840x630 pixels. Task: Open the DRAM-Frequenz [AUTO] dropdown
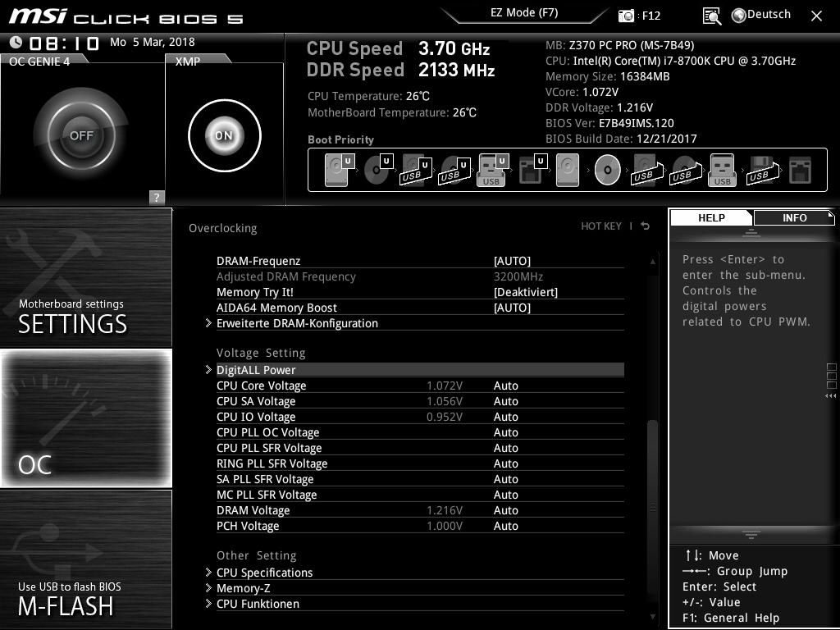coord(512,261)
